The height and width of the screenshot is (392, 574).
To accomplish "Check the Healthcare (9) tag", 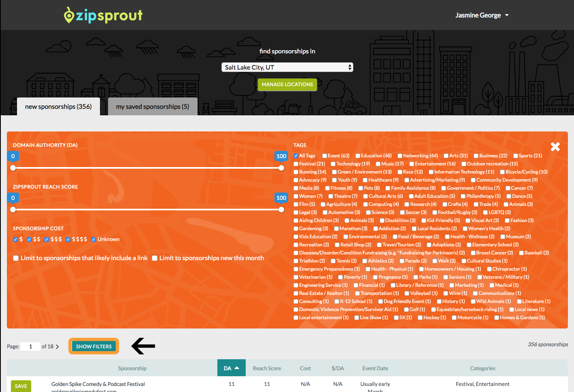I will click(x=365, y=180).
